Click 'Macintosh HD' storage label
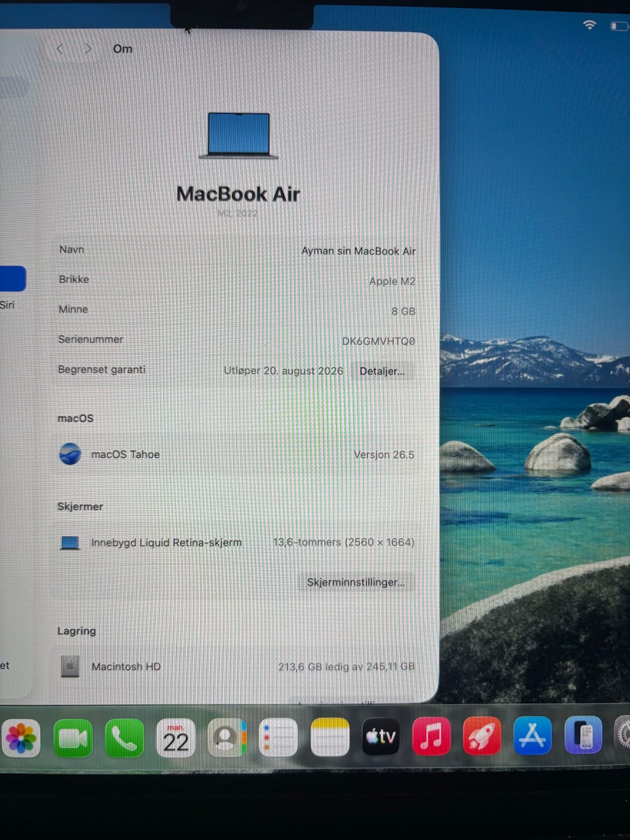Screen dimensions: 630x840 (x=126, y=666)
